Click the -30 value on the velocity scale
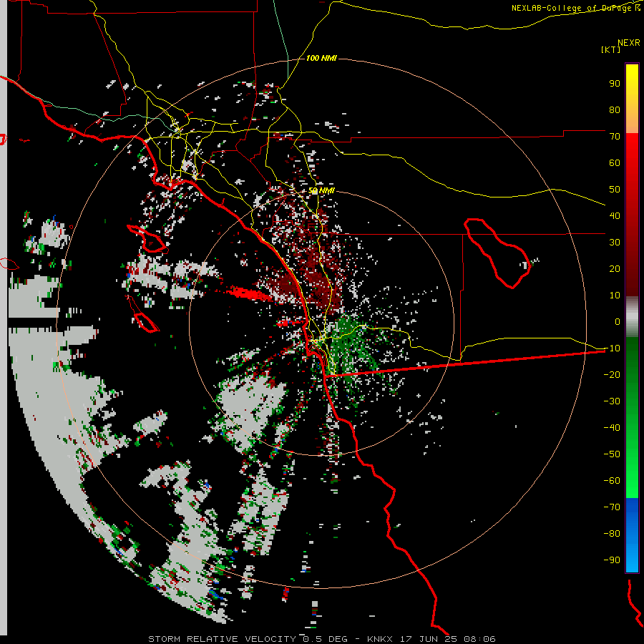Viewport: 644px width, 644px height. (612, 401)
